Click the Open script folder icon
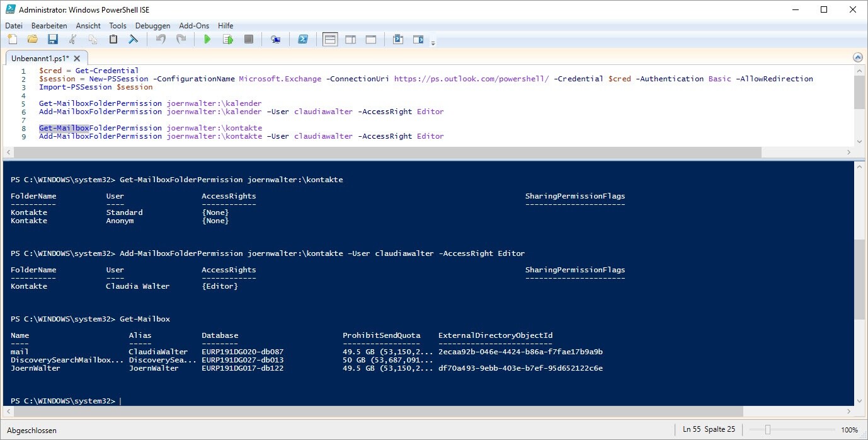 (x=32, y=40)
